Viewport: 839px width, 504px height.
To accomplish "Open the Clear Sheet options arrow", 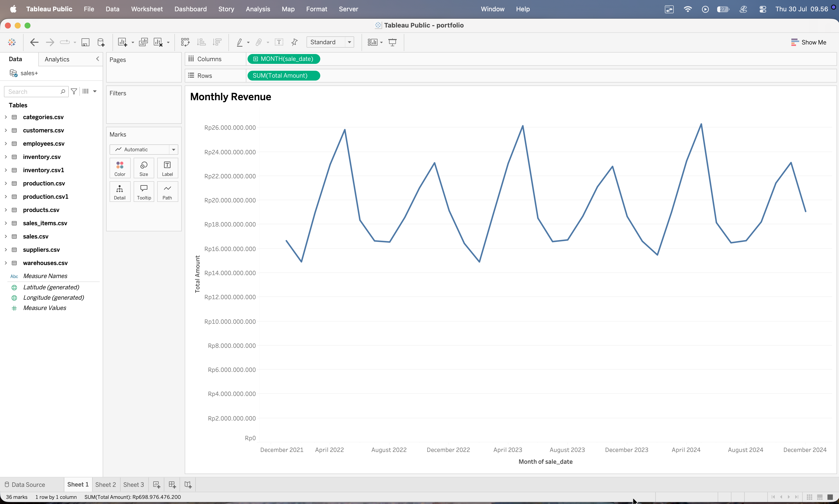I will tap(168, 42).
